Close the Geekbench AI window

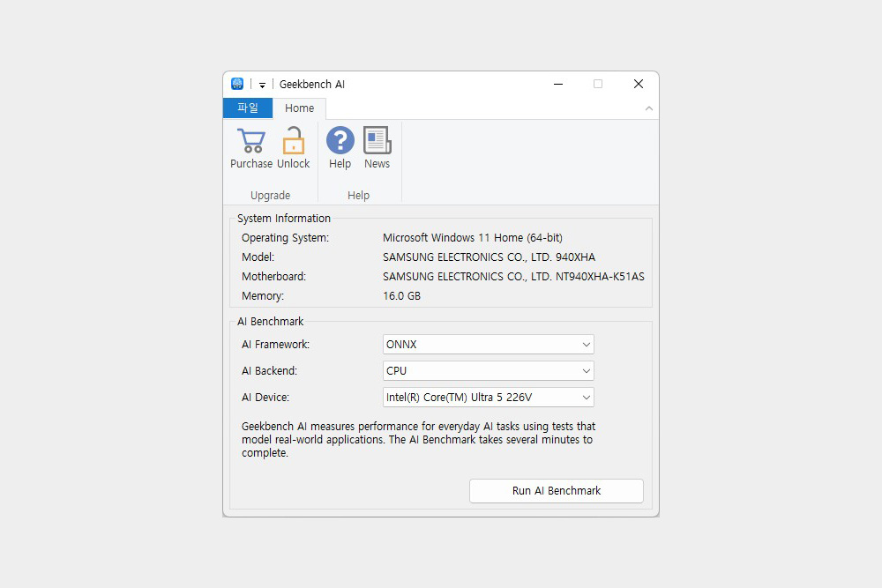point(638,84)
